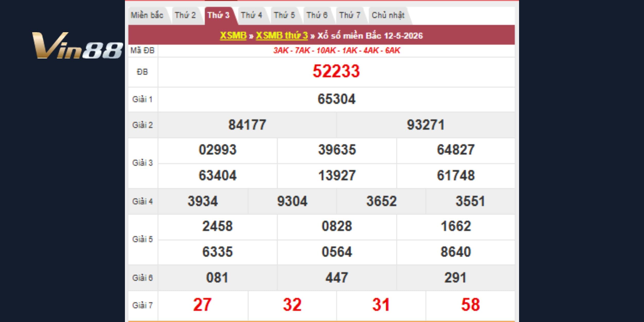This screenshot has height=322, width=644.
Task: Click the Giải 6 label
Action: pyautogui.click(x=142, y=278)
